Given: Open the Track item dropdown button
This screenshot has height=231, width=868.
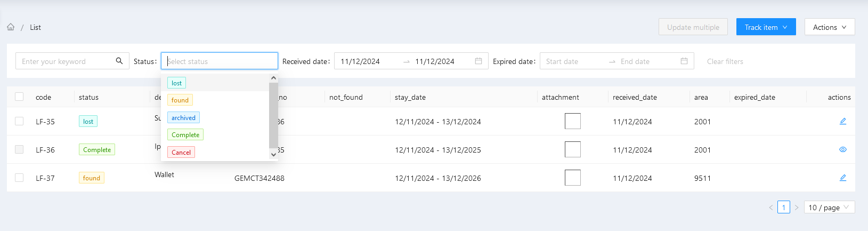Looking at the screenshot, I should point(766,27).
